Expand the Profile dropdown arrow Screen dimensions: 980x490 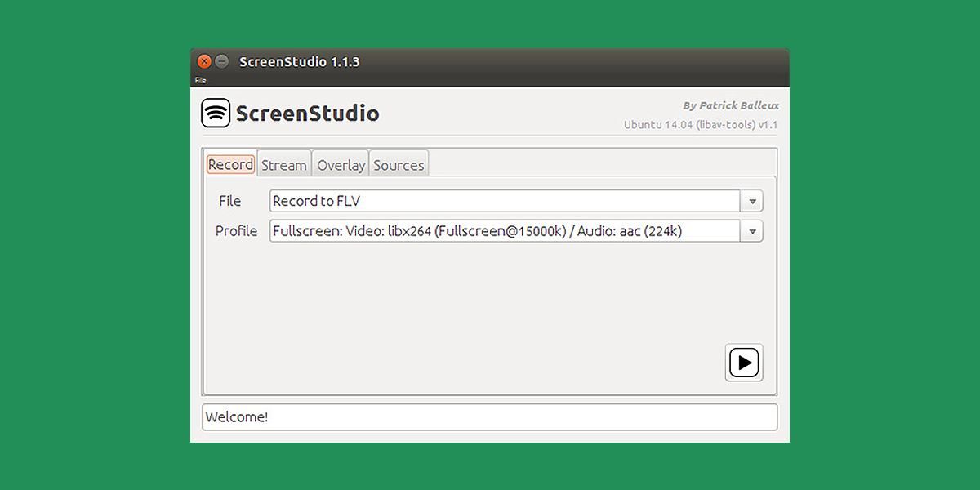(751, 231)
